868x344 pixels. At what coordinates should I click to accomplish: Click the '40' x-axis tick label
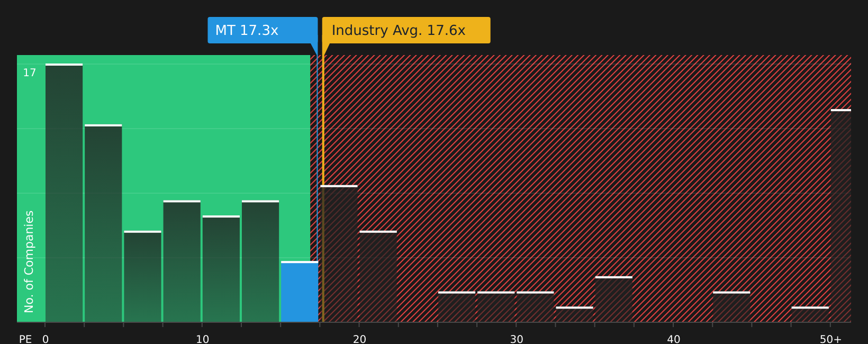[x=674, y=339]
